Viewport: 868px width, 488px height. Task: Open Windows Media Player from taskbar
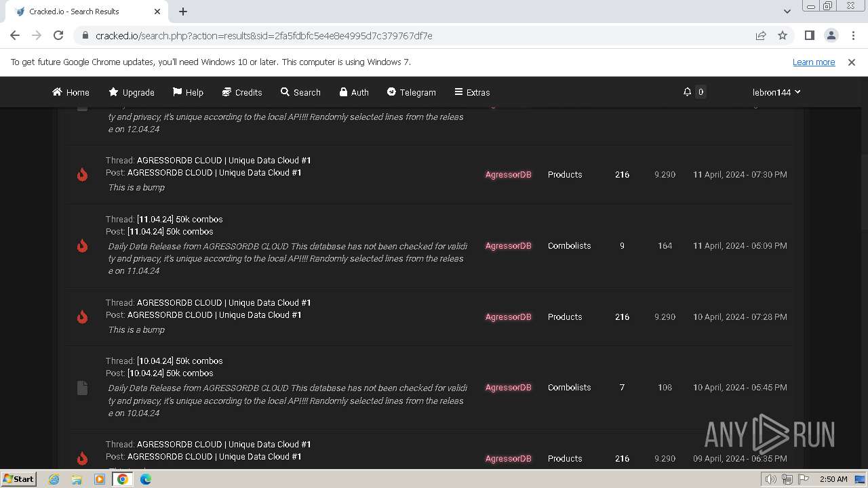point(100,479)
